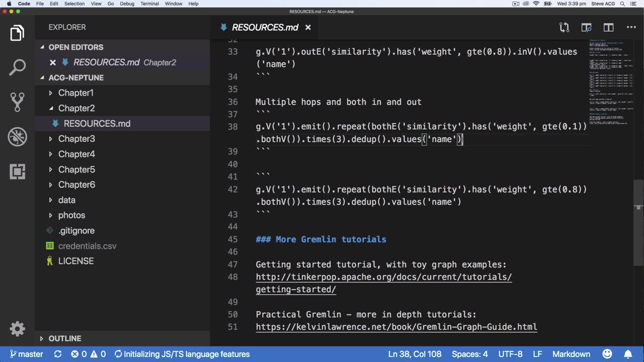This screenshot has height=362, width=644.
Task: Open the Debug view in activity bar
Action: click(17, 137)
